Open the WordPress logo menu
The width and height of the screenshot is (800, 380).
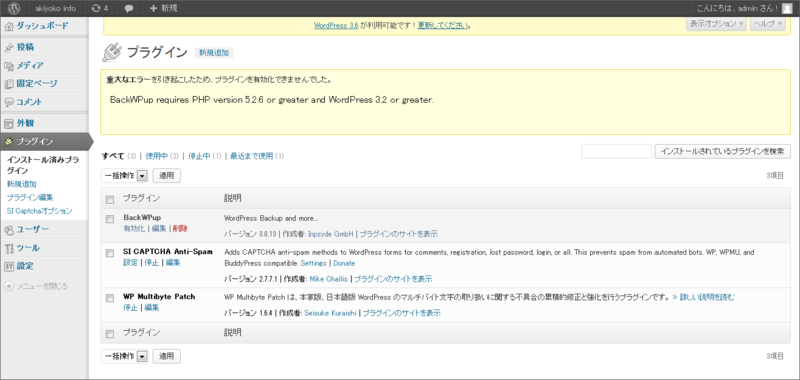[13, 8]
